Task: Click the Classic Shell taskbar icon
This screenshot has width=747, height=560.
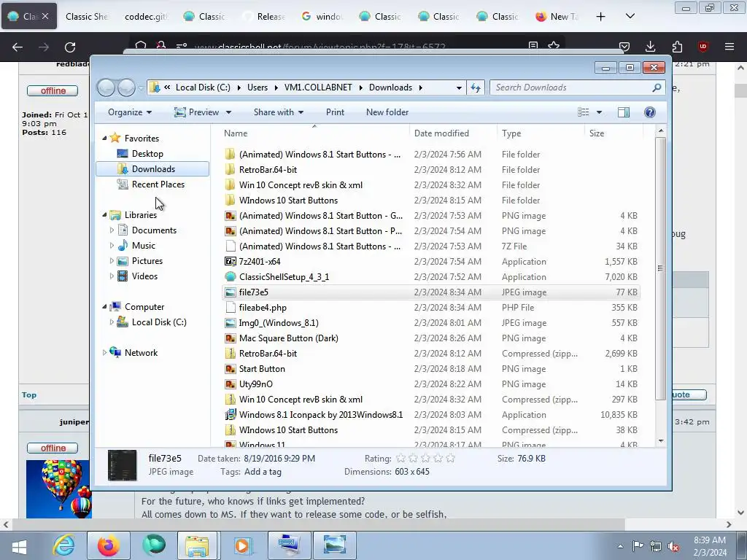Action: (153, 545)
